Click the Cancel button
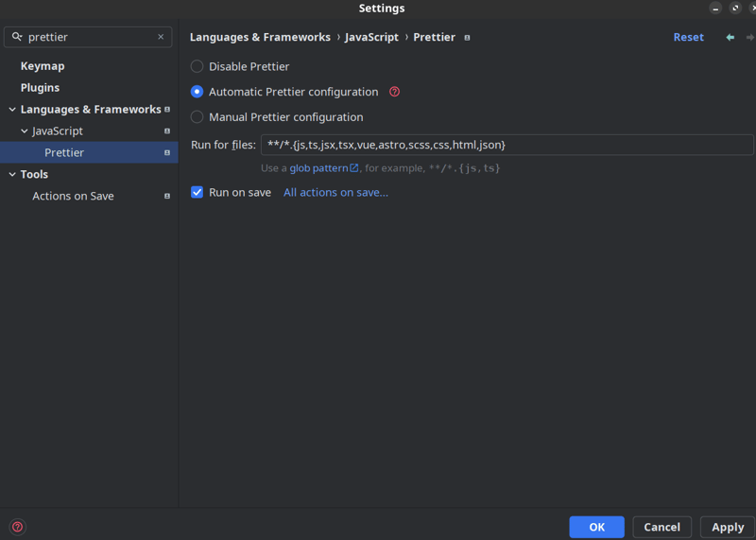This screenshot has width=756, height=540. (x=662, y=527)
